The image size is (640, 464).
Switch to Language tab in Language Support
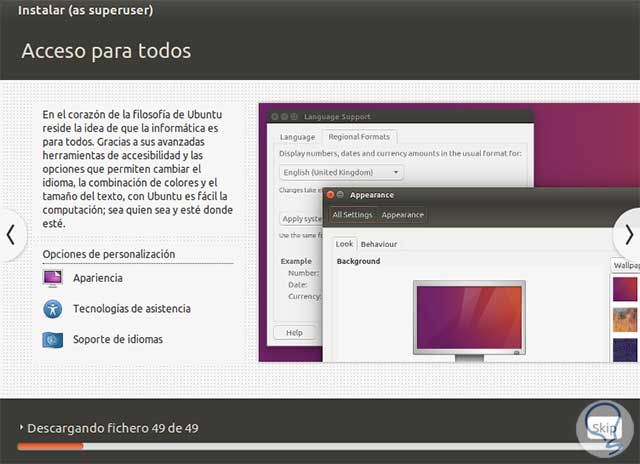coord(297,137)
